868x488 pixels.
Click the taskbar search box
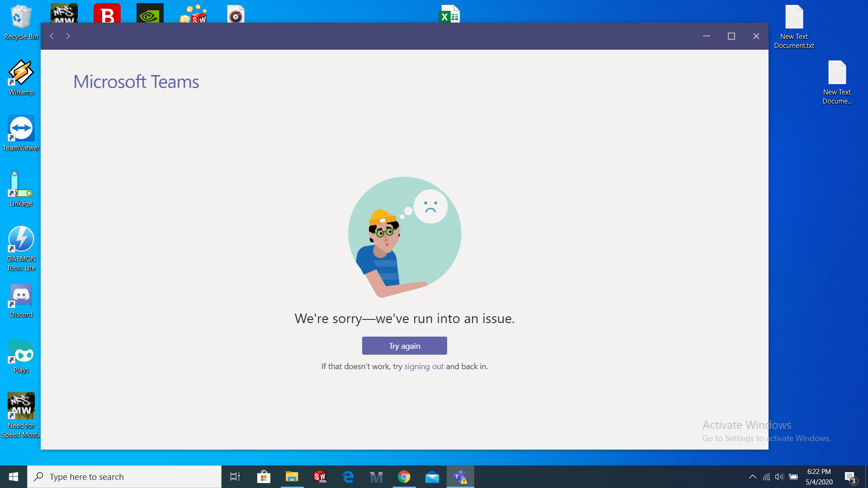coord(124,477)
